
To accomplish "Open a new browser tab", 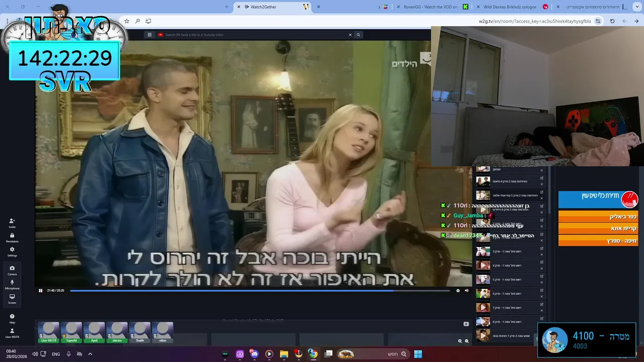I will (x=226, y=7).
